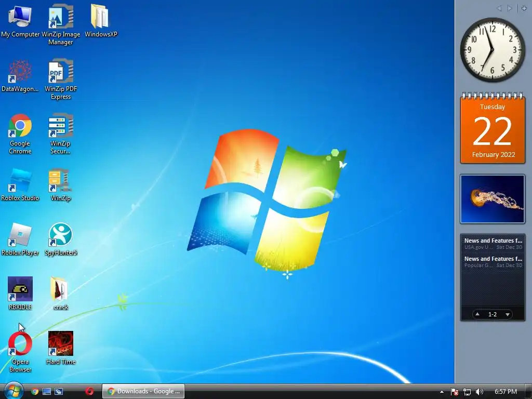Viewport: 532px width, 399px height.
Task: Show hidden tray icons arrow
Action: pos(442,392)
